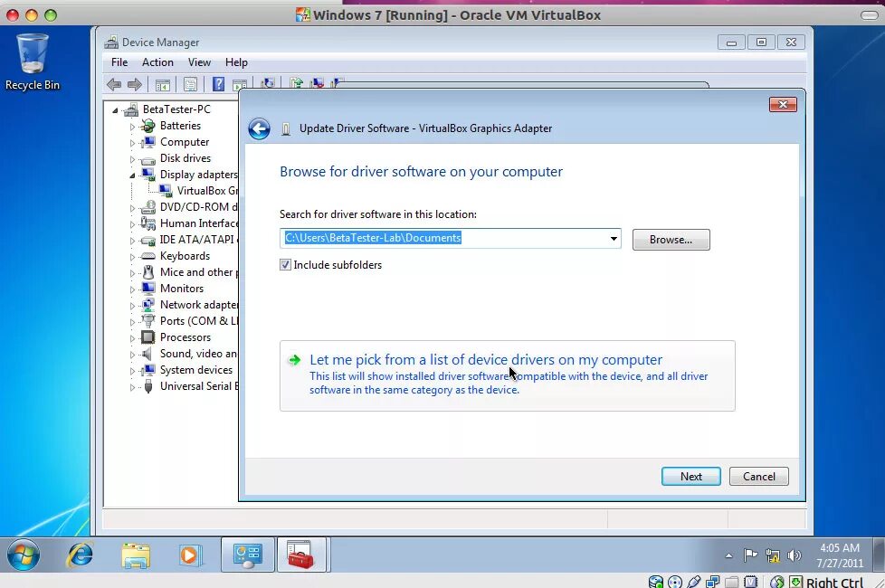885x588 pixels.
Task: Click VirtualBox mouse integration indicator
Action: pyautogui.click(x=777, y=582)
